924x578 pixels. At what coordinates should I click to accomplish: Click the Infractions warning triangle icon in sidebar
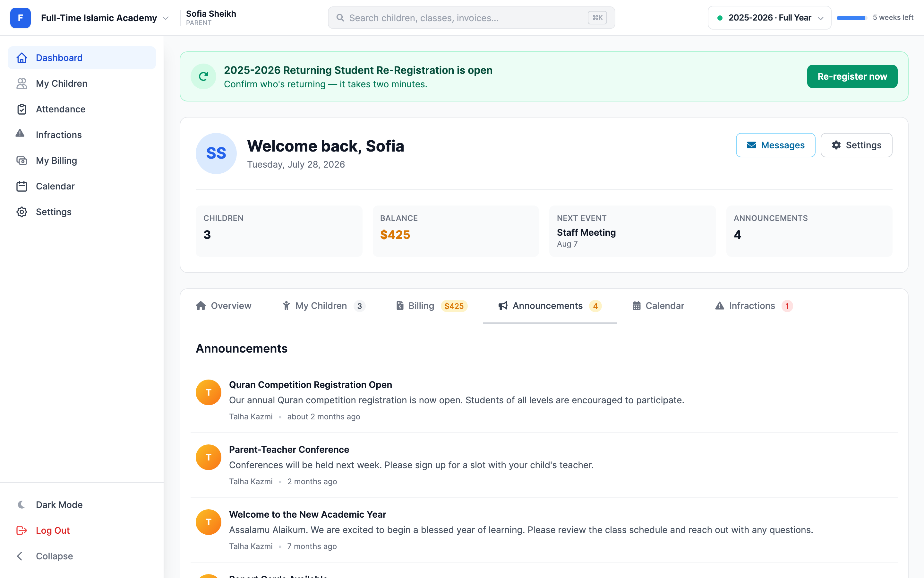click(x=20, y=133)
